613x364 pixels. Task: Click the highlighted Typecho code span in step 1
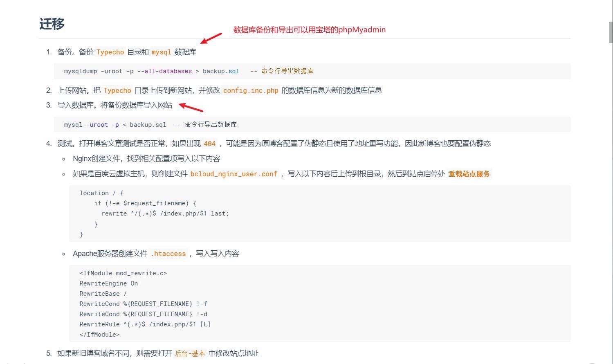click(111, 52)
